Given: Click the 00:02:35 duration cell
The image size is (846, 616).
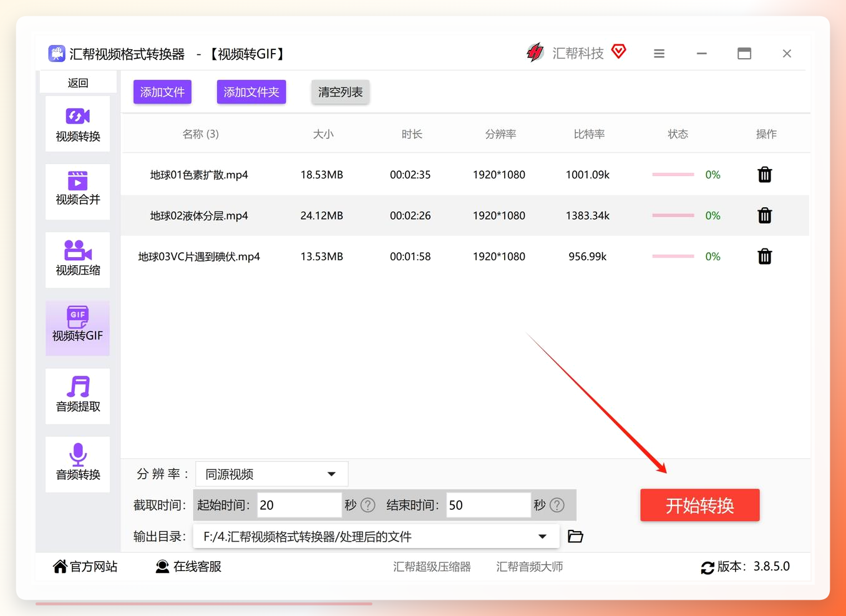Looking at the screenshot, I should tap(411, 175).
